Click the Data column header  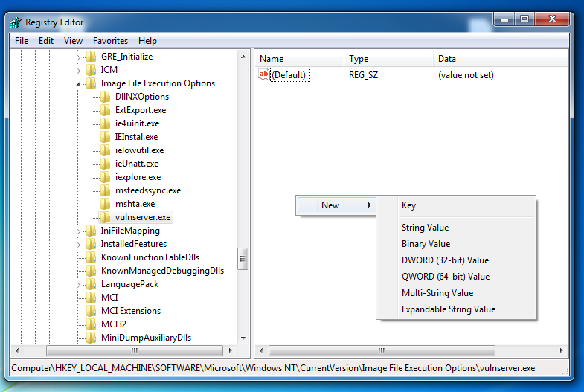(501, 59)
